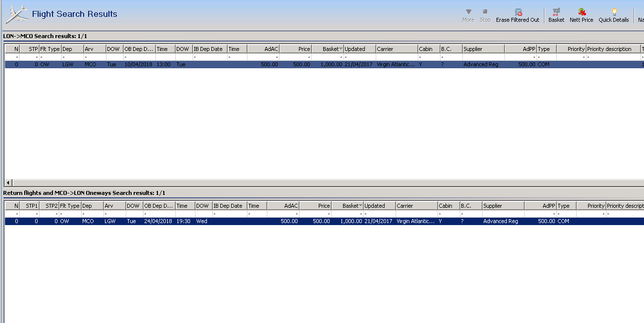This screenshot has height=323, width=644.
Task: Click Dep filter cell in upper grid
Action: point(72,57)
